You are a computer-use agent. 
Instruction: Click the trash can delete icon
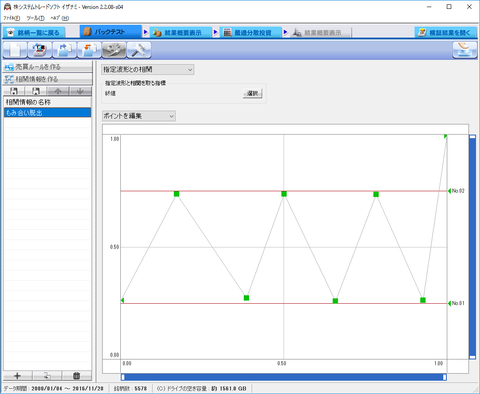(x=76, y=376)
